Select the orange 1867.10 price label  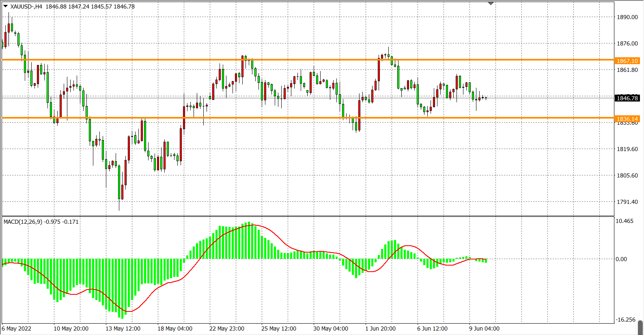click(x=627, y=61)
